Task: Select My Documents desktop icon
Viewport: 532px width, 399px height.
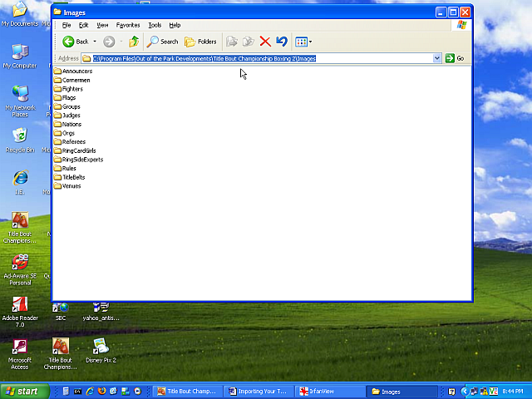Action: click(20, 13)
